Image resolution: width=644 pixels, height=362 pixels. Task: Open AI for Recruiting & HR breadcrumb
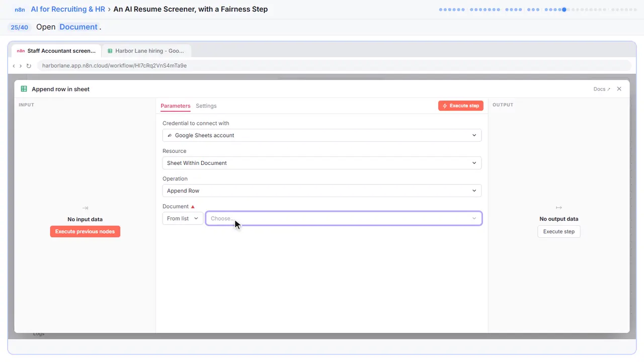[68, 9]
